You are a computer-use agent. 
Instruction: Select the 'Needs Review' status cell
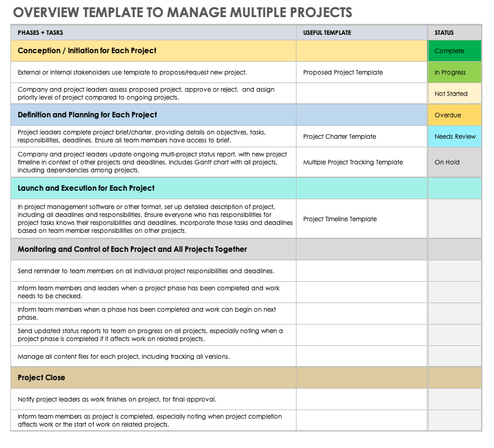[455, 136]
